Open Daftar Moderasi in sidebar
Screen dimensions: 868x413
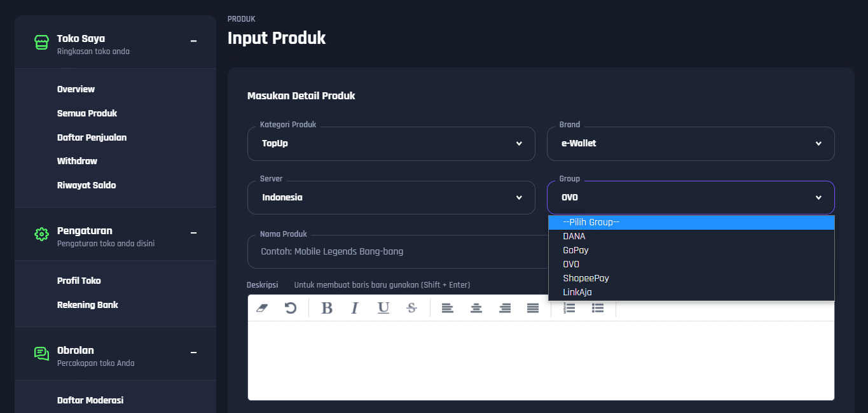tap(90, 400)
